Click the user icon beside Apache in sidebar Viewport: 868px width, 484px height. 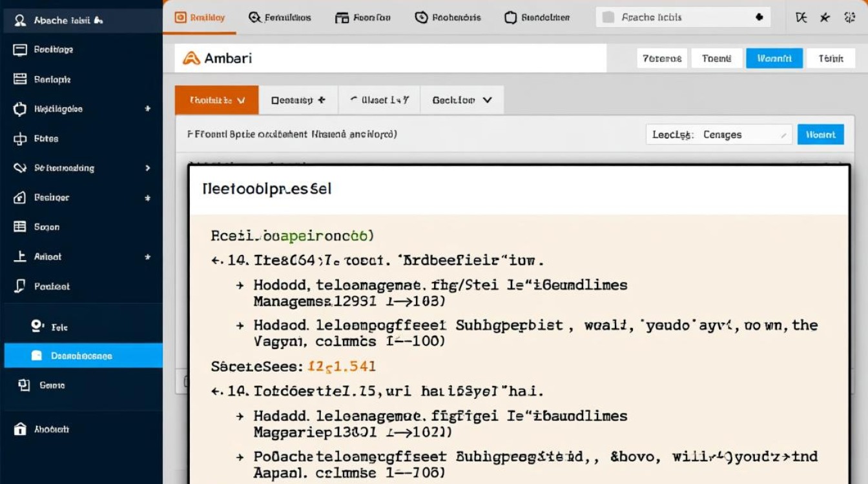point(20,21)
